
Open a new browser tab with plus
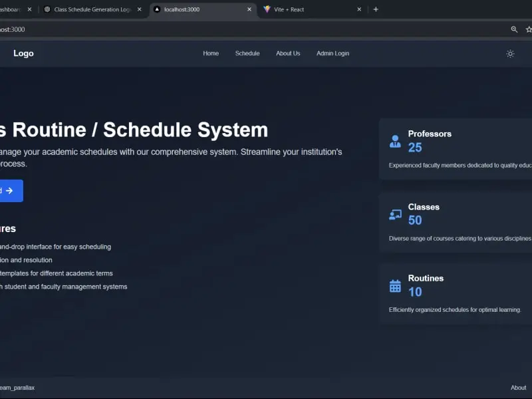[376, 9]
